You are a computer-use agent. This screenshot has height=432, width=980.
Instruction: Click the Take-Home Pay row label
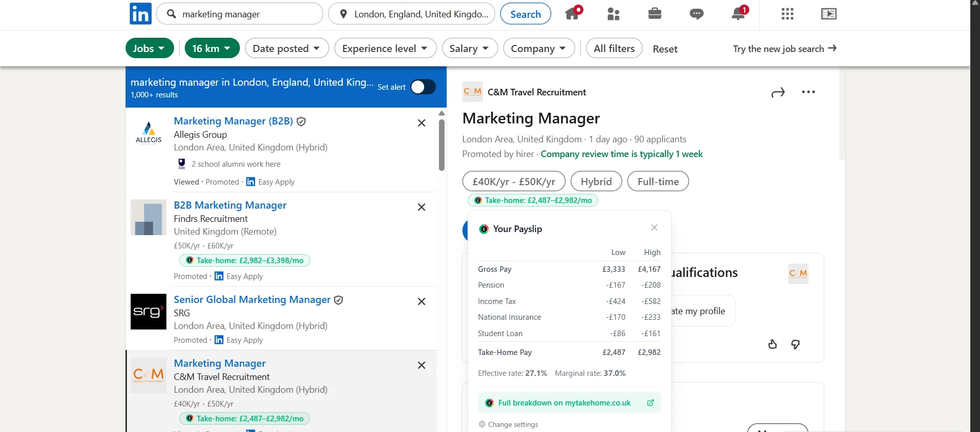(x=505, y=352)
